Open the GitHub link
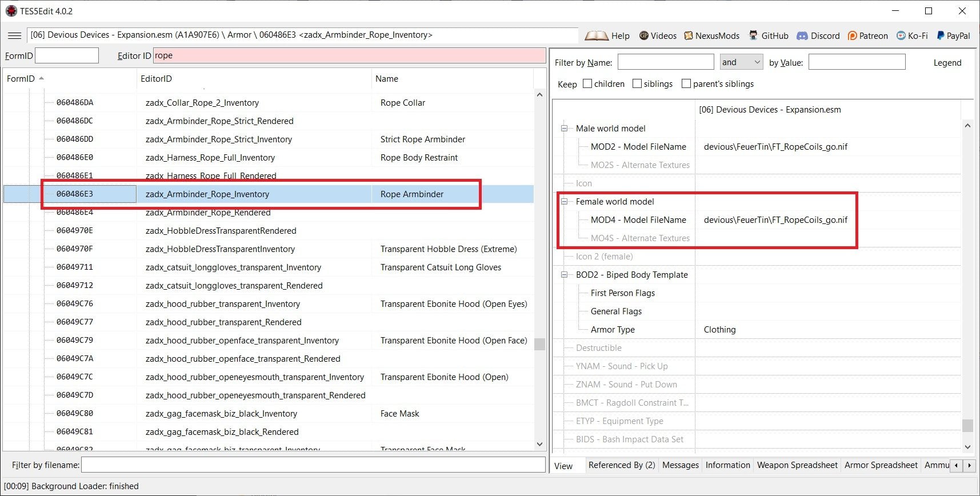The height and width of the screenshot is (496, 980). point(769,35)
